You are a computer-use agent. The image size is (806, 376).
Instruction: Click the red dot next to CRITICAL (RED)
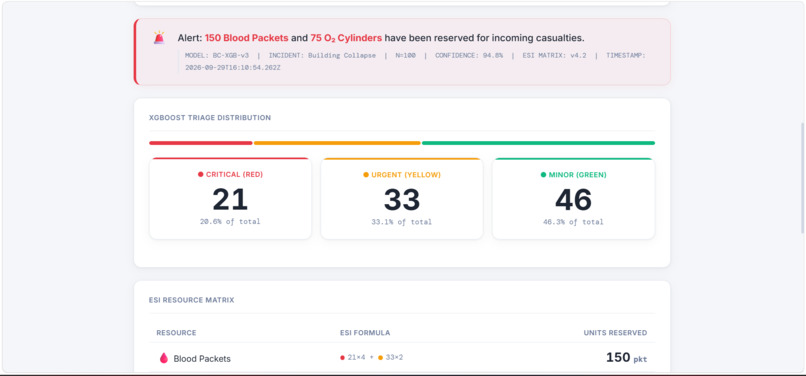(x=200, y=174)
